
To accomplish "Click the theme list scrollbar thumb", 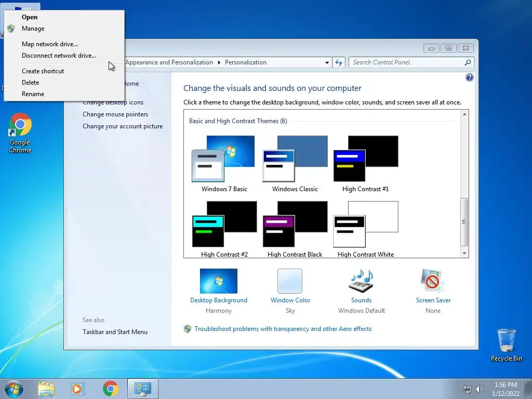I will 464,222.
